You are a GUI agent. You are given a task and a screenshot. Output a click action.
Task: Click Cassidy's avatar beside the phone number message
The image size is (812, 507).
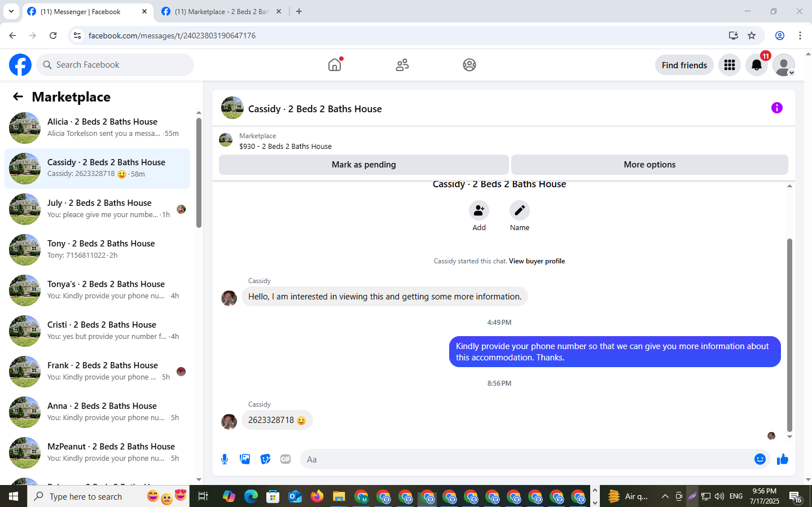click(229, 421)
